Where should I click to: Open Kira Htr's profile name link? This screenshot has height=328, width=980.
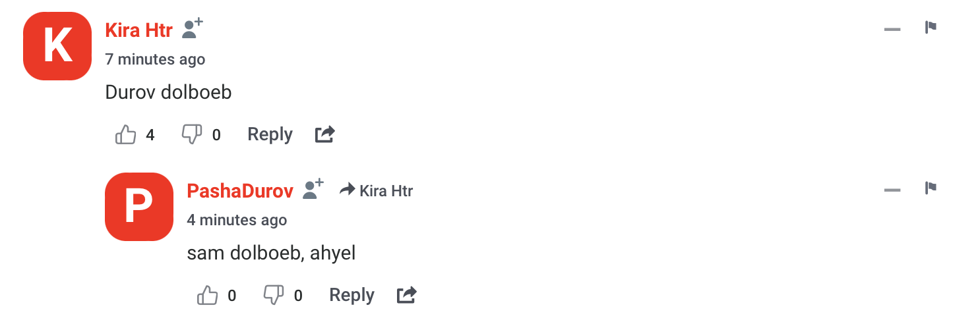138,30
